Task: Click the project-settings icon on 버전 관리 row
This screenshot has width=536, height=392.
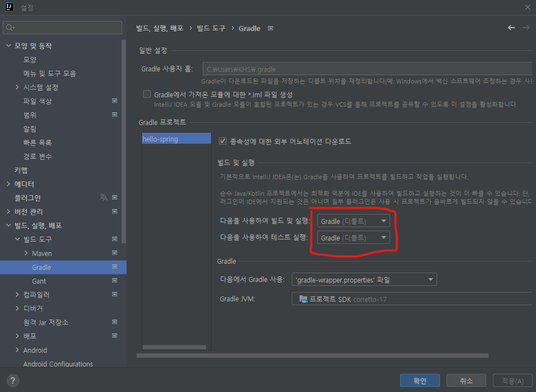Action: [x=115, y=211]
